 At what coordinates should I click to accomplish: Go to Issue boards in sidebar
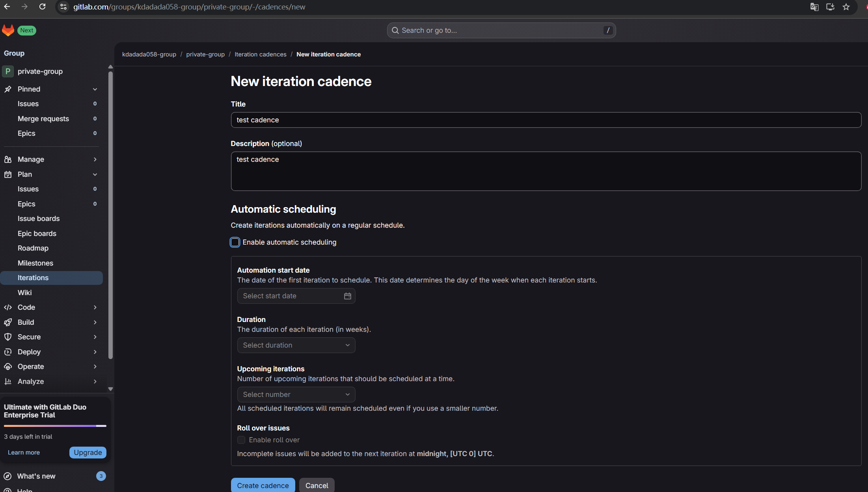pyautogui.click(x=39, y=219)
